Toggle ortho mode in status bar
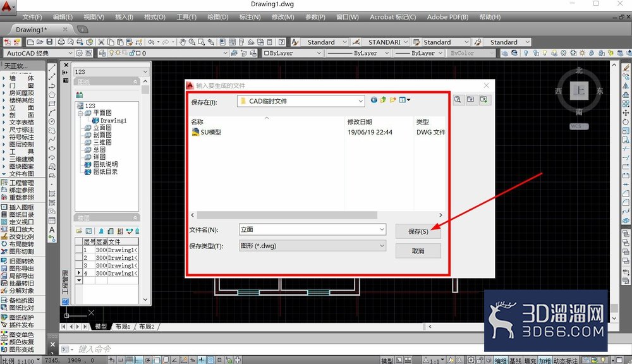 pyautogui.click(x=138, y=360)
